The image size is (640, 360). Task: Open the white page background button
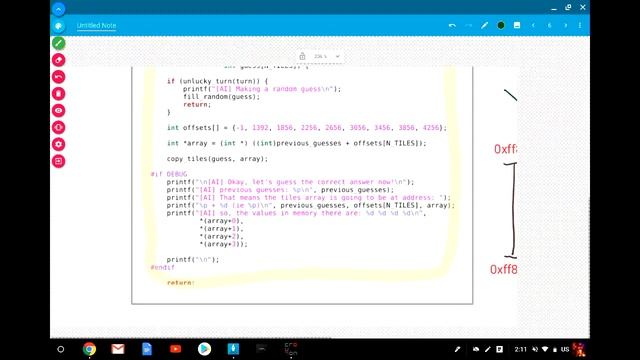point(517,25)
